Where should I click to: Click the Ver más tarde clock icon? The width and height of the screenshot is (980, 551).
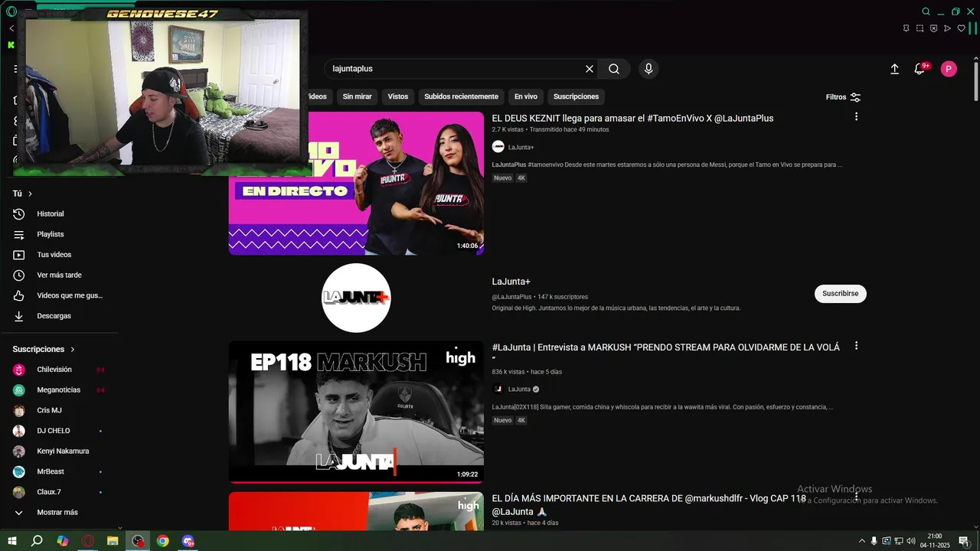[19, 275]
